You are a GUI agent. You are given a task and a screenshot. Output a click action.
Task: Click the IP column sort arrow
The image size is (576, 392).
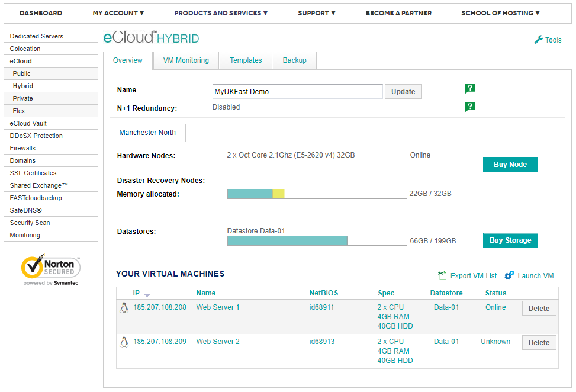point(147,295)
